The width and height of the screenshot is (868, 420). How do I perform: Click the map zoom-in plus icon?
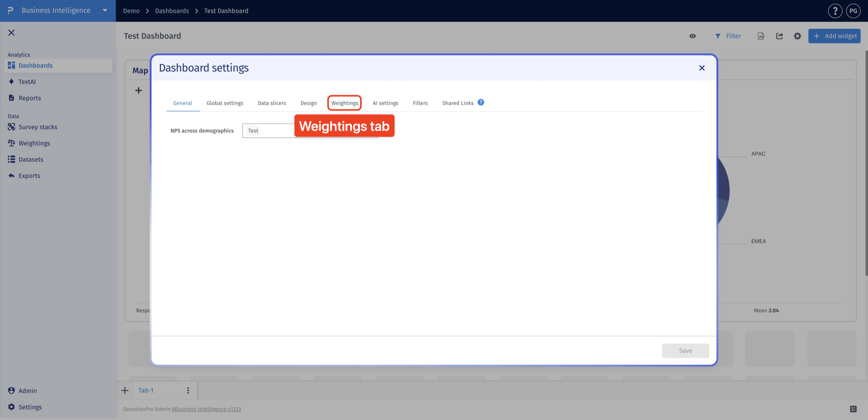[138, 91]
